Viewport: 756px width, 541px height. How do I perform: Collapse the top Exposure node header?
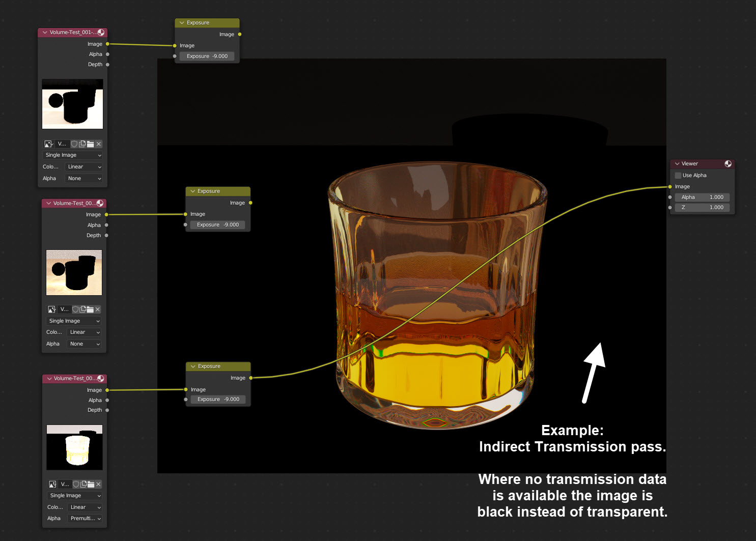pyautogui.click(x=182, y=22)
